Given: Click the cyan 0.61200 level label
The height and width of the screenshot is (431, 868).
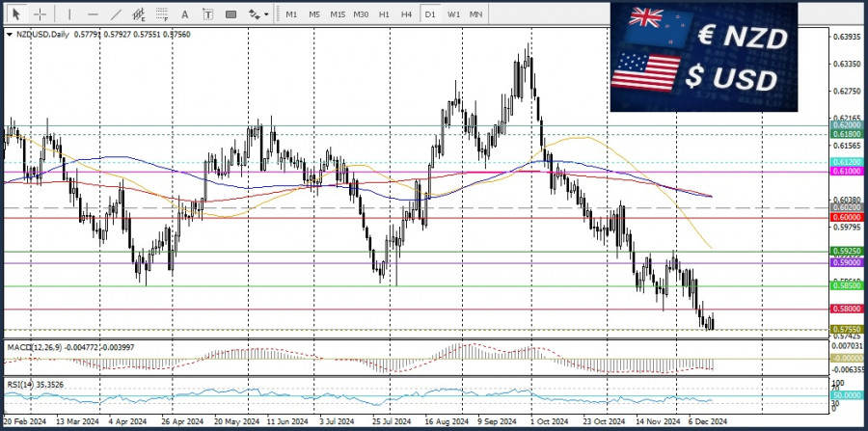Looking at the screenshot, I should pos(847,162).
